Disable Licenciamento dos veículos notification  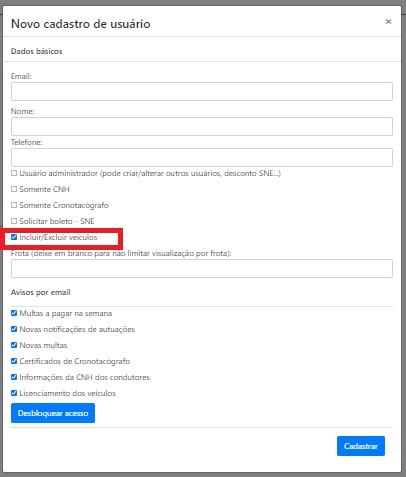tap(14, 393)
